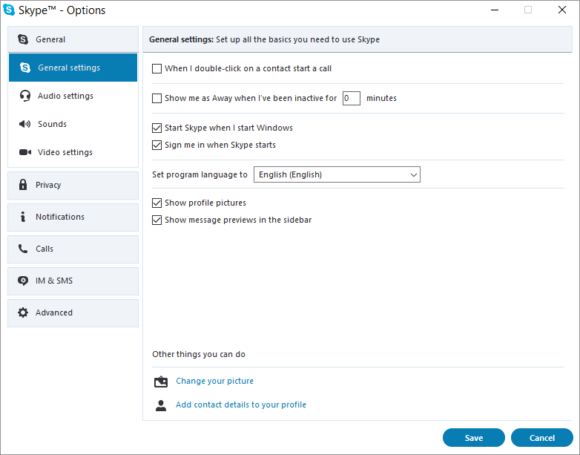Click the Skype icon beside General

tap(23, 39)
